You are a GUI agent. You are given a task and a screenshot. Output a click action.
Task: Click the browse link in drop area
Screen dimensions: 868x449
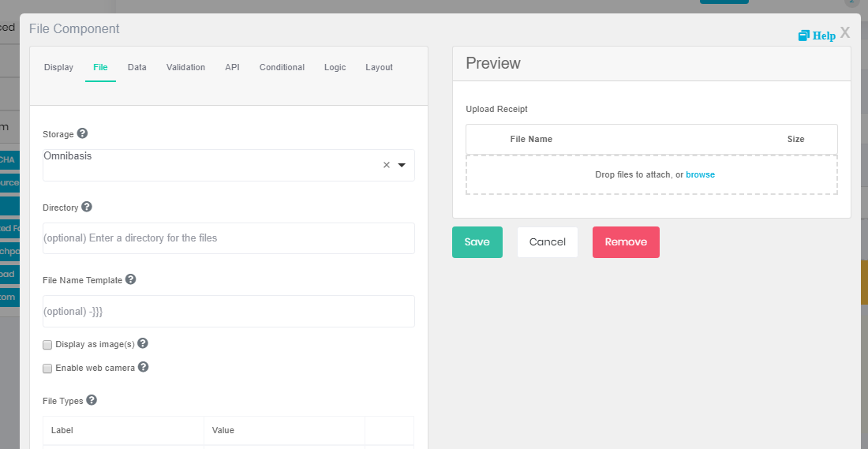[x=700, y=175]
